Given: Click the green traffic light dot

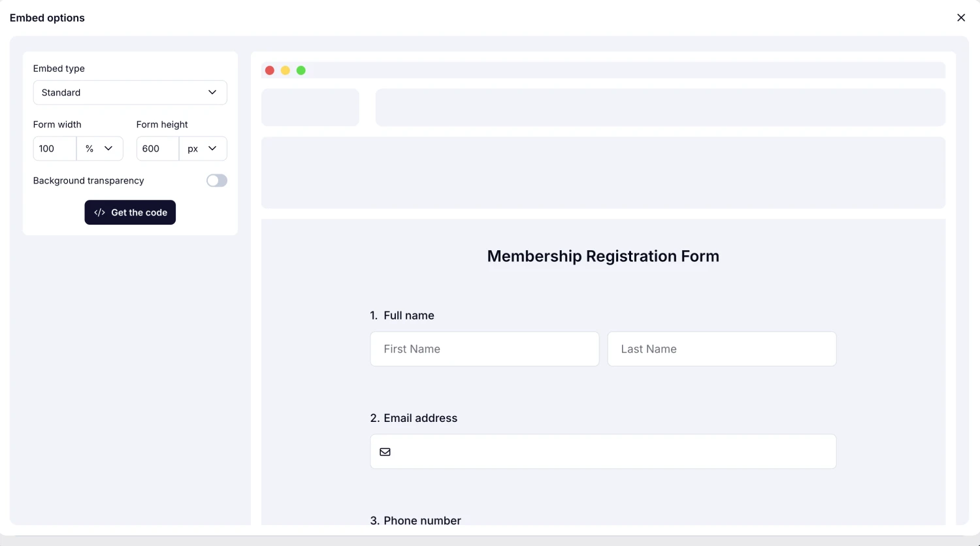Looking at the screenshot, I should click(x=301, y=70).
